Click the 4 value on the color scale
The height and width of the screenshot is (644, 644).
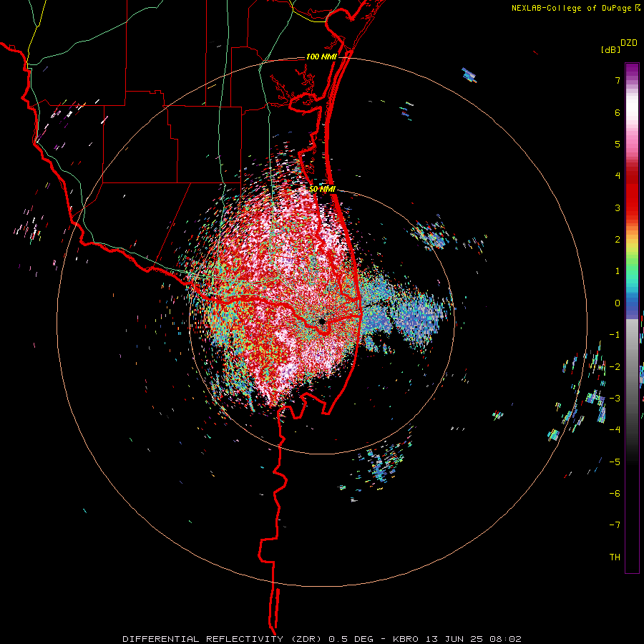coord(618,176)
